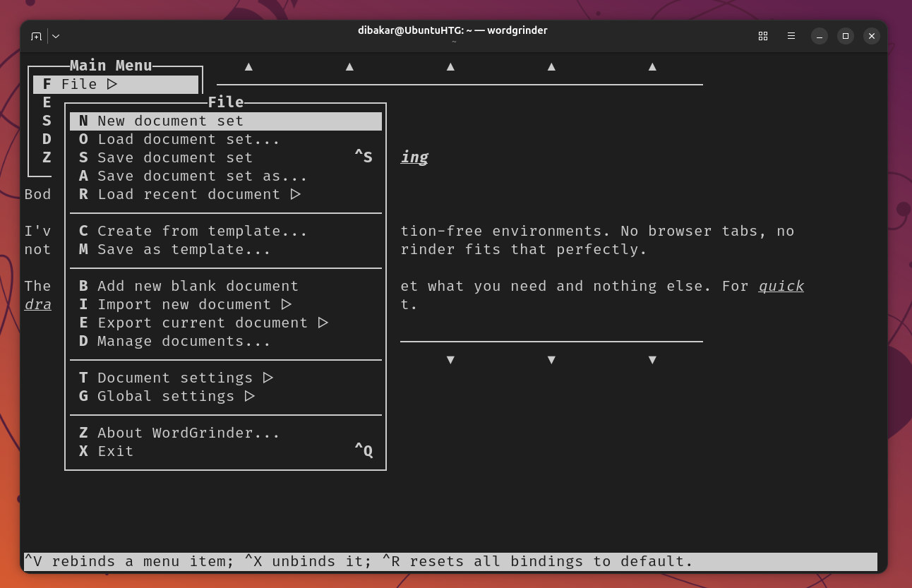Viewport: 912px width, 588px height.
Task: Expand arrow beside Export current document
Action: coord(323,323)
